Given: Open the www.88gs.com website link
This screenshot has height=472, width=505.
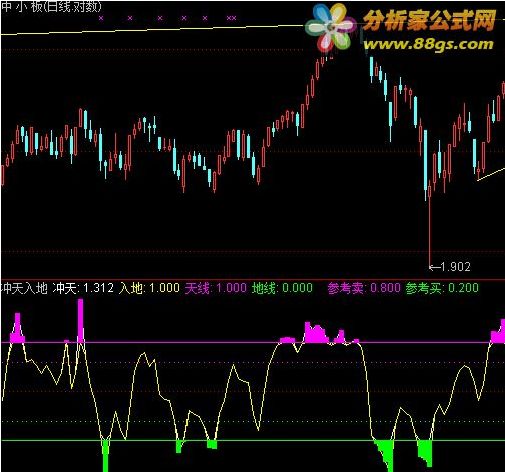Looking at the screenshot, I should [428, 44].
